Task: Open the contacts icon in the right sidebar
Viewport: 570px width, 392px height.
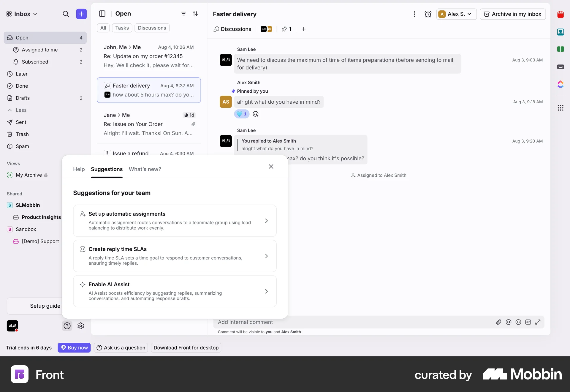Action: click(561, 32)
